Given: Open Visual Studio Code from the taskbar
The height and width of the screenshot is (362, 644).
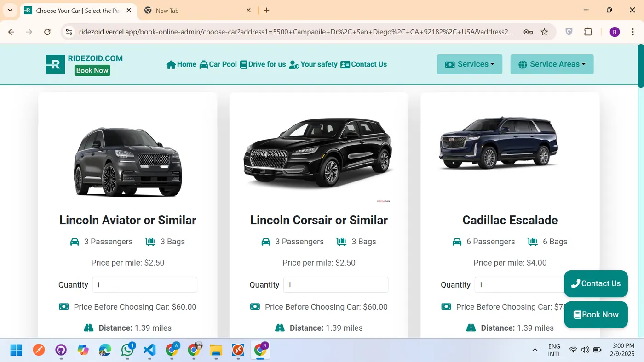Looking at the screenshot, I should [149, 350].
